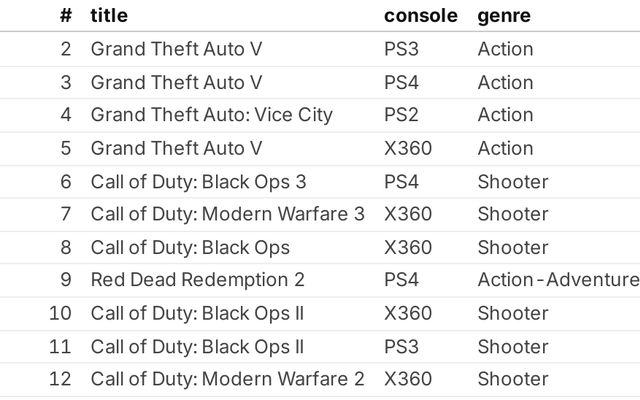
Task: Click the 'console' column header
Action: [x=420, y=16]
